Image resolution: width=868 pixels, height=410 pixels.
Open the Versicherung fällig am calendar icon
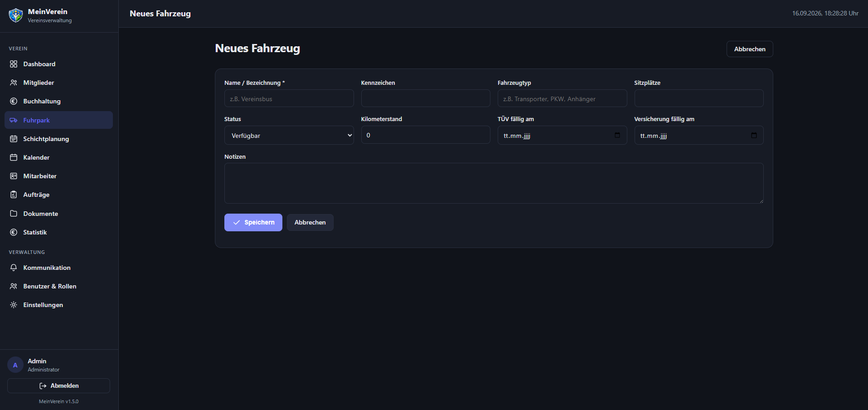[x=754, y=135]
